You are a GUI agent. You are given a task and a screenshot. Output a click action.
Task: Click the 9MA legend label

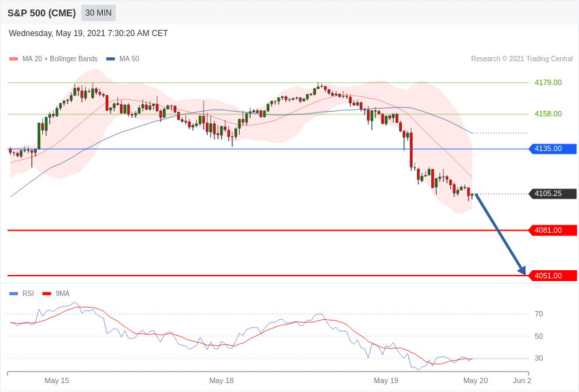(x=63, y=293)
